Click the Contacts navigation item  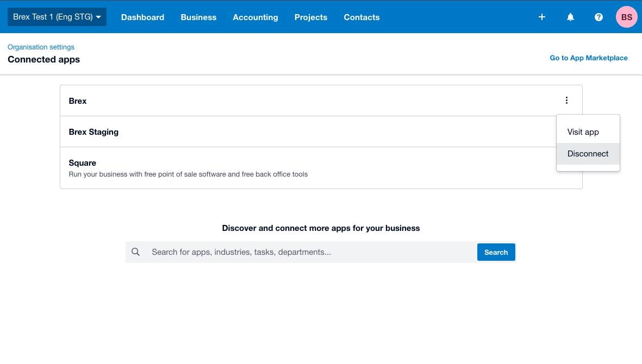[x=361, y=17]
